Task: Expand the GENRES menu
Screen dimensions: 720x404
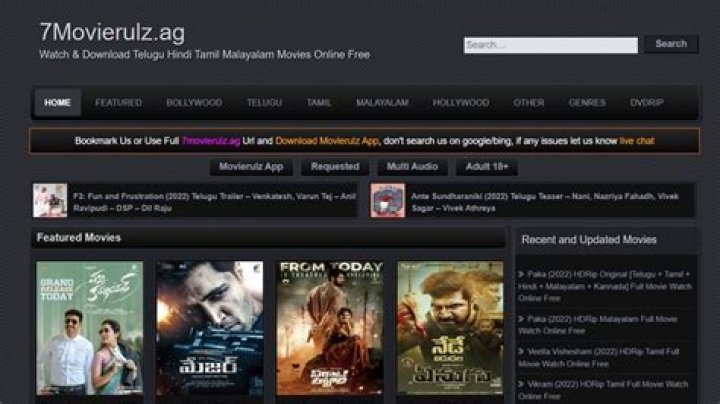Action: [x=587, y=103]
